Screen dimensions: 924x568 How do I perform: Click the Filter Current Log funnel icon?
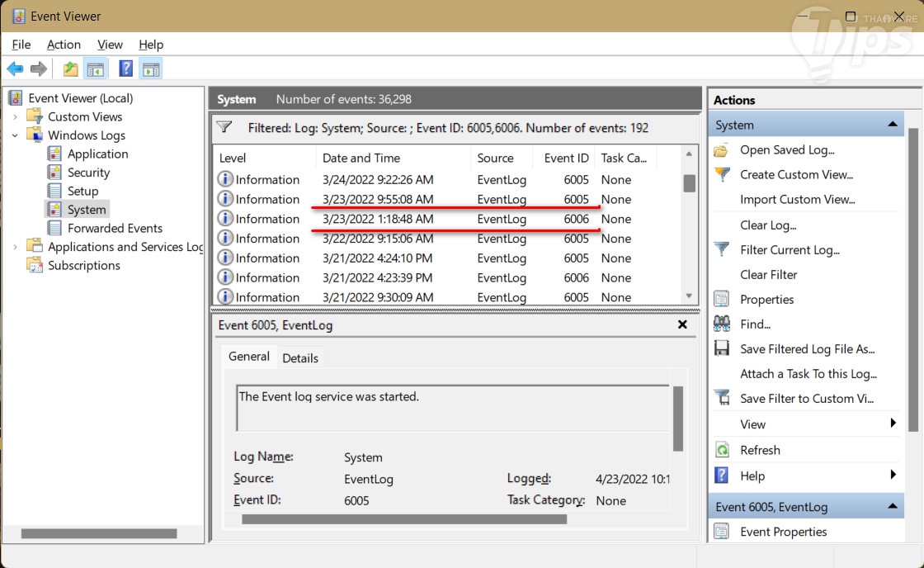click(x=722, y=249)
